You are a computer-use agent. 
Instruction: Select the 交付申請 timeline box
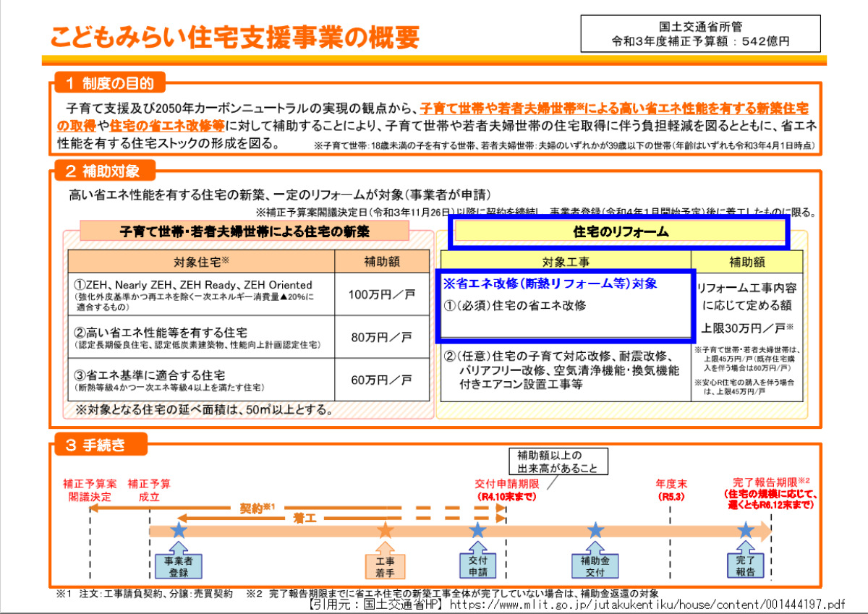(x=477, y=566)
